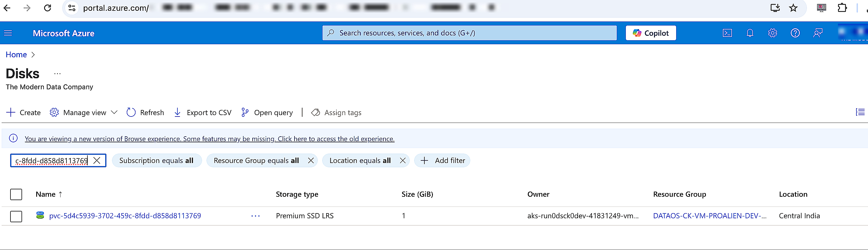Screen dimensions: 868x250
Task: Remove the Location filter
Action: [x=403, y=161]
